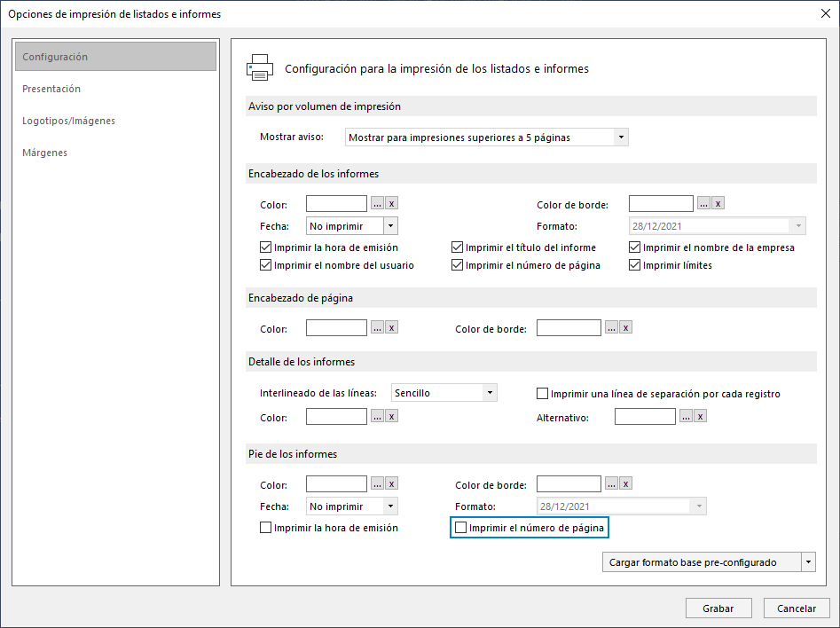Click Encabezado de los informes Color de borde field
Viewport: 840px width, 628px height.
[x=661, y=204]
